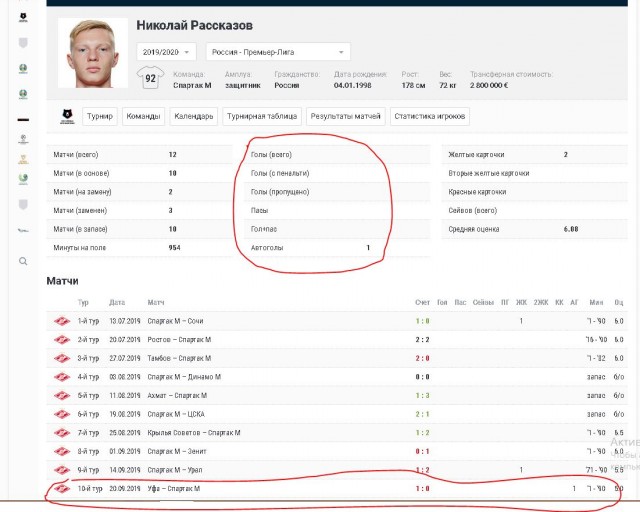
Task: Click the Мин column header
Action: pyautogui.click(x=596, y=303)
